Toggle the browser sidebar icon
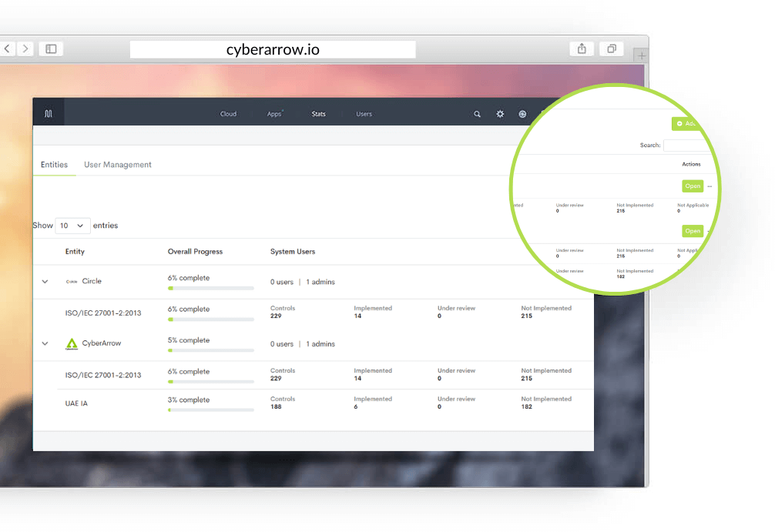 click(51, 49)
